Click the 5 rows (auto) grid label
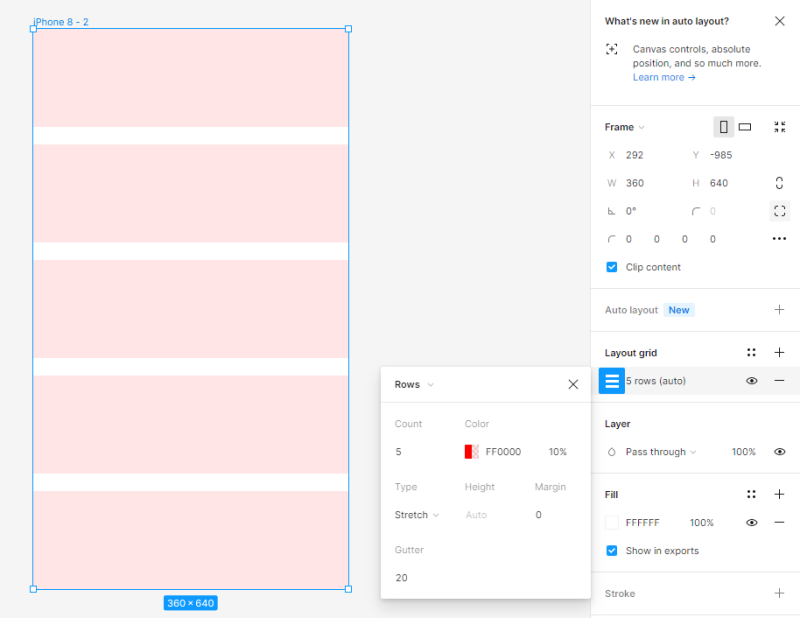800x618 pixels. coord(656,381)
